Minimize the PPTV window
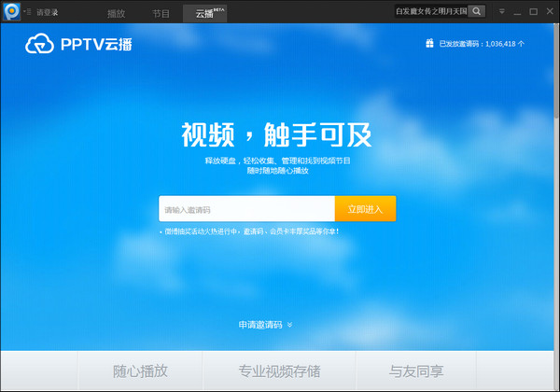Screen dimensions: 560x392 point(517,12)
